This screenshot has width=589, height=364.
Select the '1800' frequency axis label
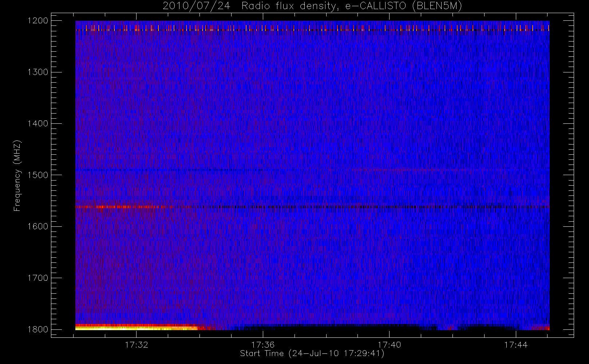pos(38,329)
